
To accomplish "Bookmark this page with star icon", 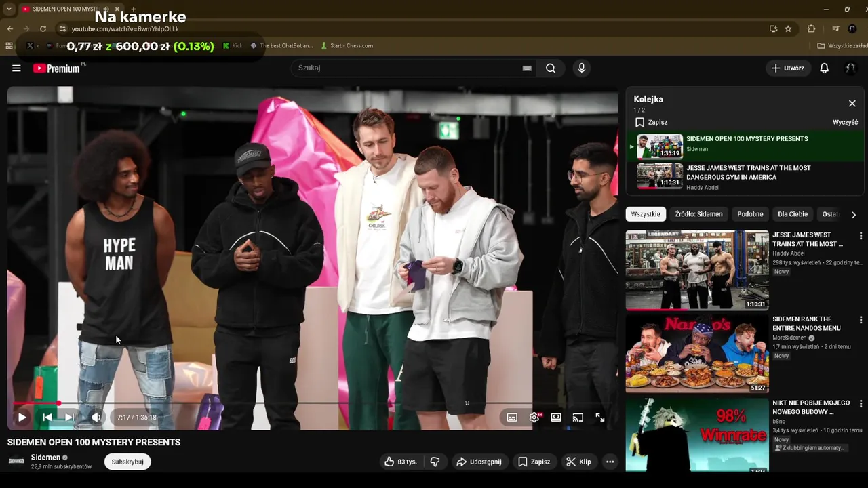I will 788,28.
